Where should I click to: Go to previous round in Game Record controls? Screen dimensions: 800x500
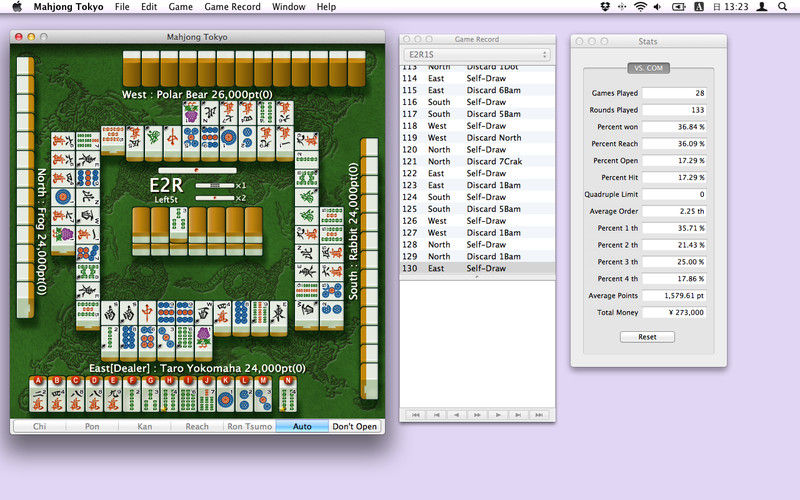(436, 415)
